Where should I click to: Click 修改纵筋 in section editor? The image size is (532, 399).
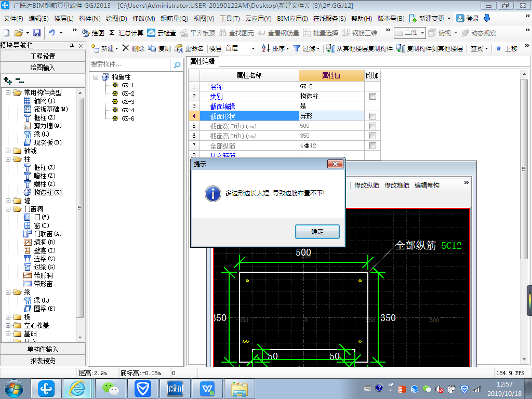(x=367, y=185)
